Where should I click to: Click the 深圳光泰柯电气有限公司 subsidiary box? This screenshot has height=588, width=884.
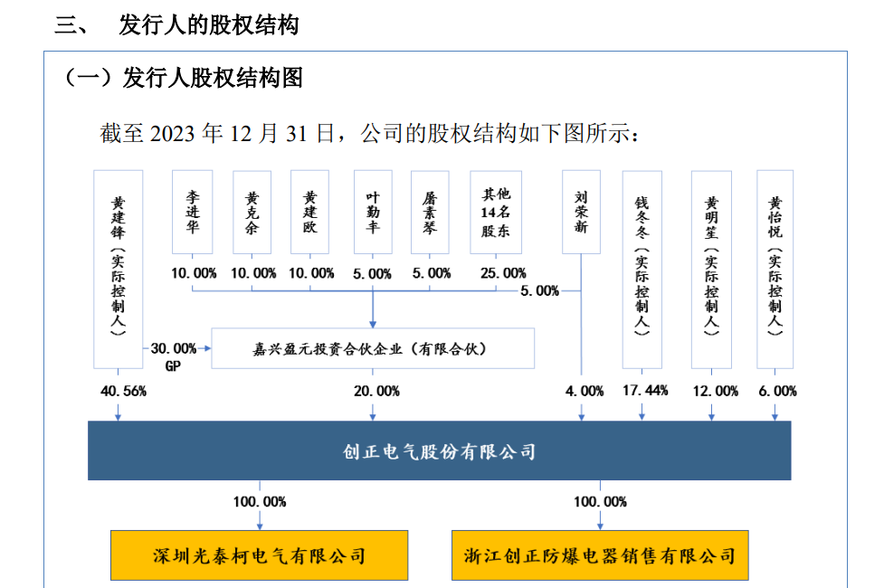(260, 555)
